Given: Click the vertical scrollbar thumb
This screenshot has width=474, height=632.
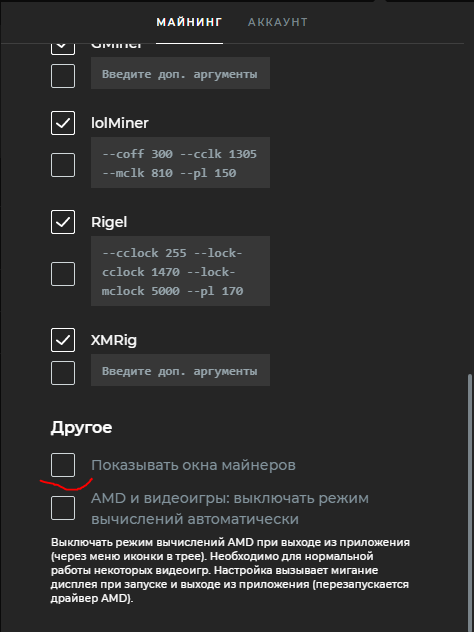Looking at the screenshot, I should coord(469,500).
